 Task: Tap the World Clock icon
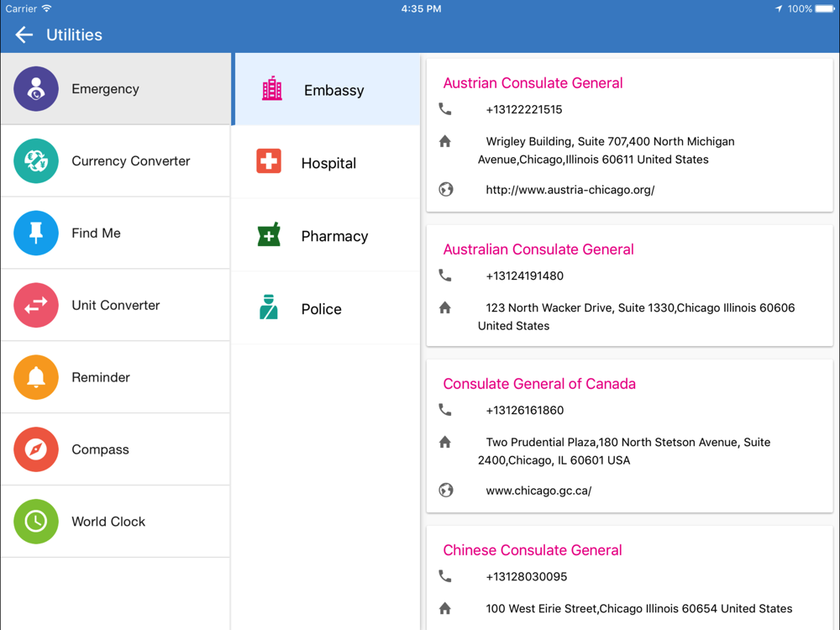click(x=36, y=522)
